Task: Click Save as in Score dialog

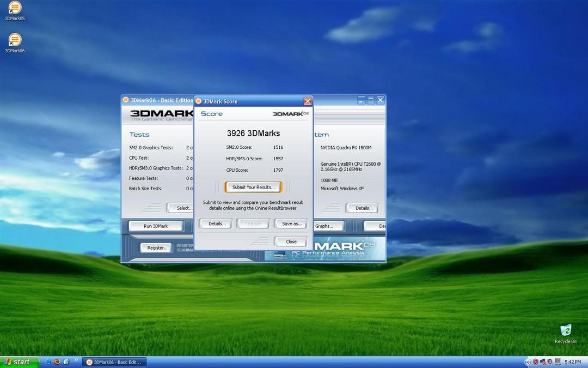Action: tap(291, 224)
